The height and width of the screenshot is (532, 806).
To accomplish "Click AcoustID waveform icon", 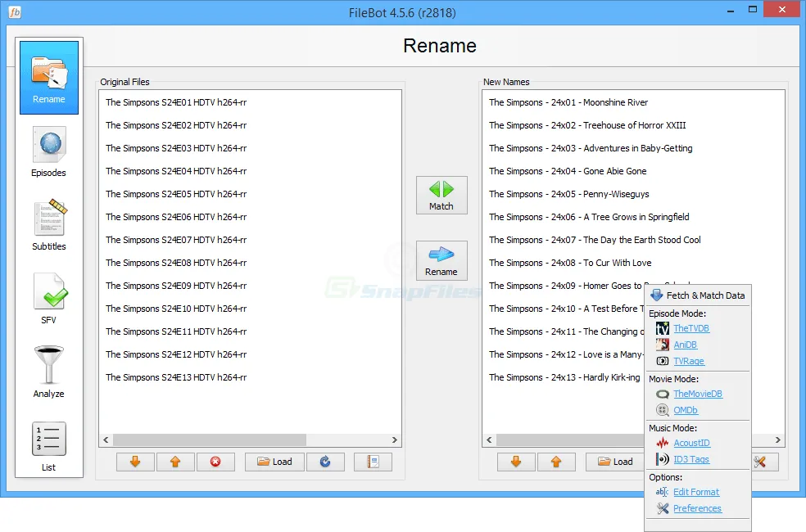I will point(663,443).
